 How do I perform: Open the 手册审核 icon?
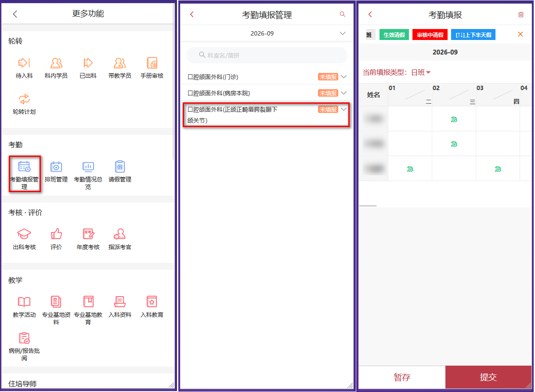(x=152, y=63)
